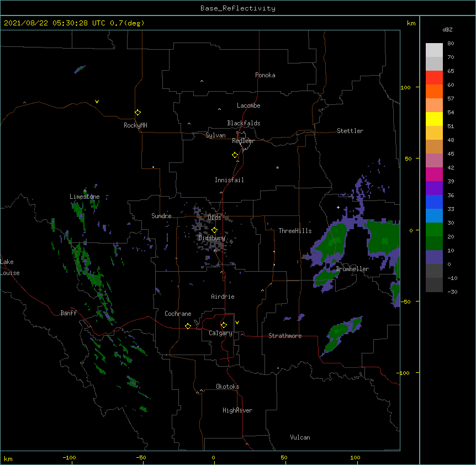Click the ThreeHills label
The image size is (476, 465).
click(x=295, y=231)
